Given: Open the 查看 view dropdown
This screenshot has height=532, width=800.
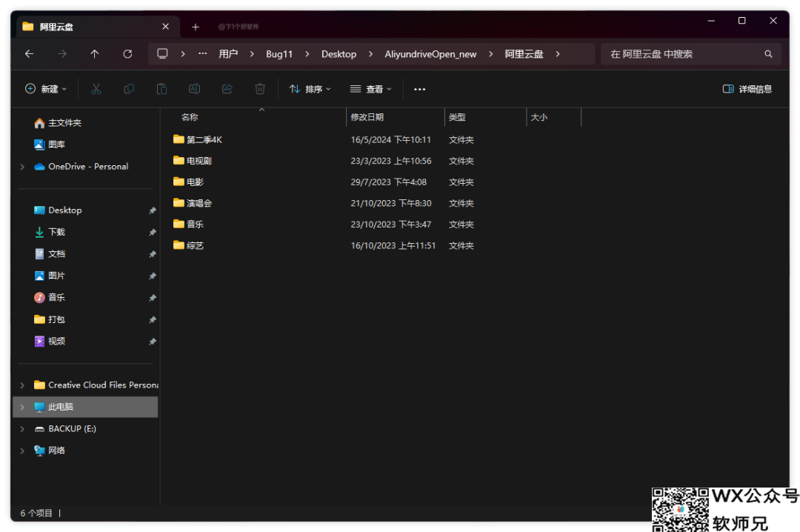Looking at the screenshot, I should (x=370, y=89).
